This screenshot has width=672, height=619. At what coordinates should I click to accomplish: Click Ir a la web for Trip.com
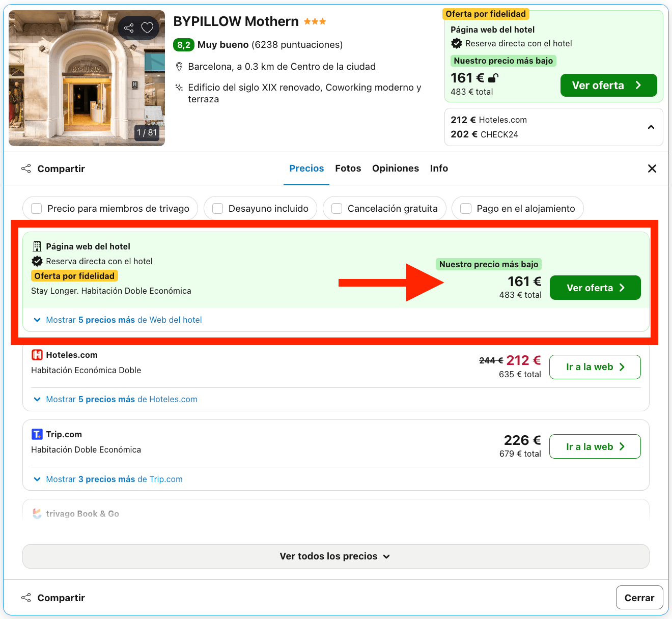pyautogui.click(x=595, y=446)
